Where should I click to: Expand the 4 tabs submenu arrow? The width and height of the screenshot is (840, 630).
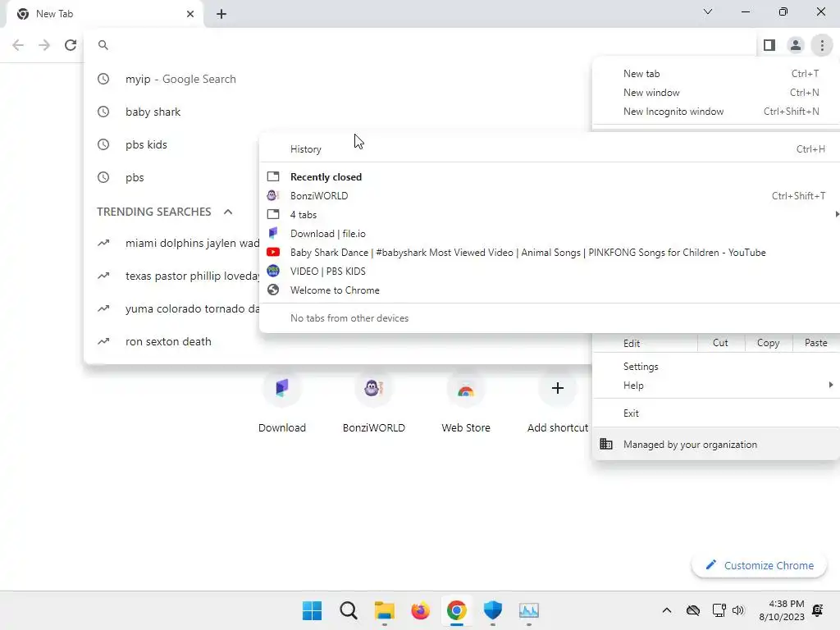click(836, 214)
